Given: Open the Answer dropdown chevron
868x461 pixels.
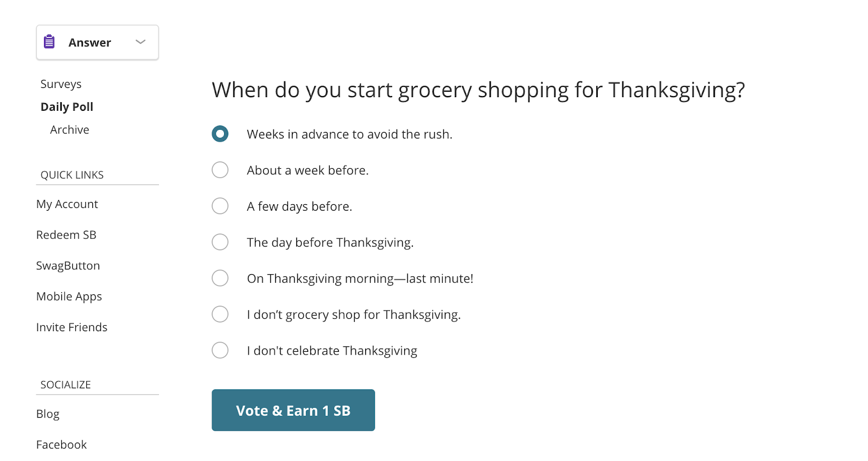Looking at the screenshot, I should click(140, 41).
